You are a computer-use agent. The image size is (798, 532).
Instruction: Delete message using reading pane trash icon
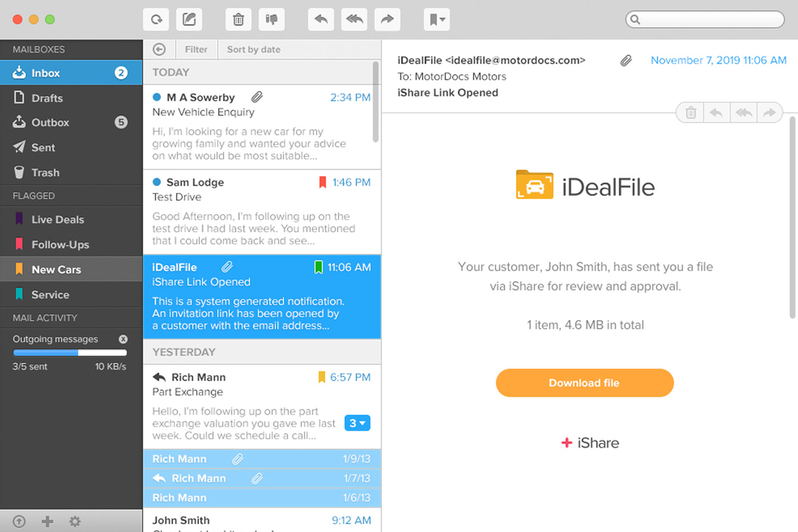point(691,113)
